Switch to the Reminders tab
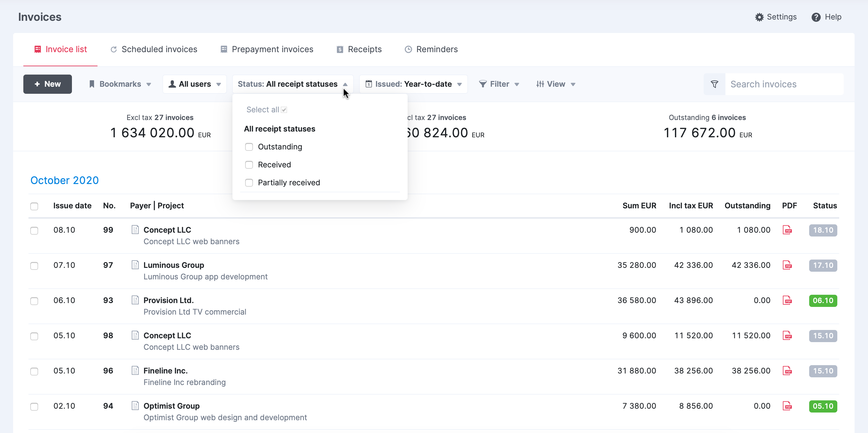This screenshot has height=433, width=868. click(x=431, y=49)
